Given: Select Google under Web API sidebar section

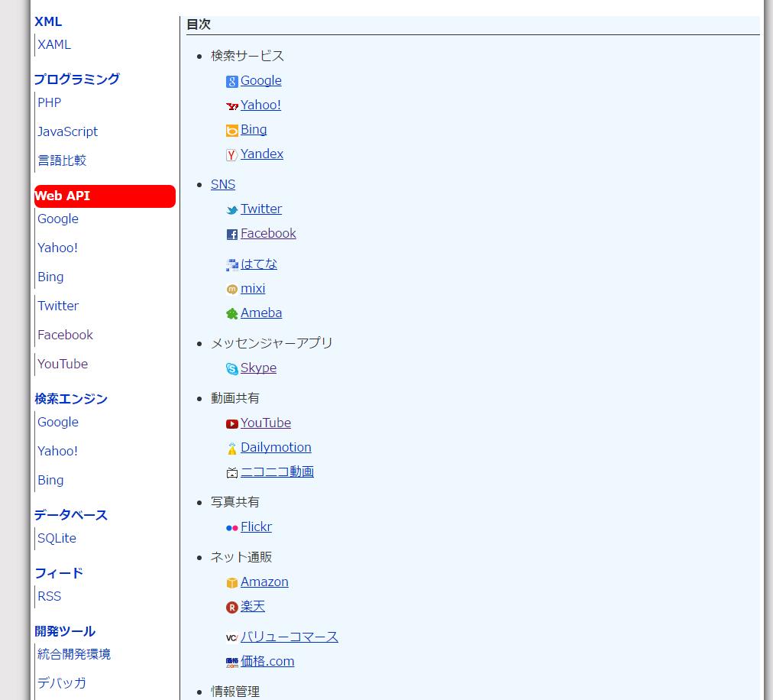Looking at the screenshot, I should [x=58, y=219].
